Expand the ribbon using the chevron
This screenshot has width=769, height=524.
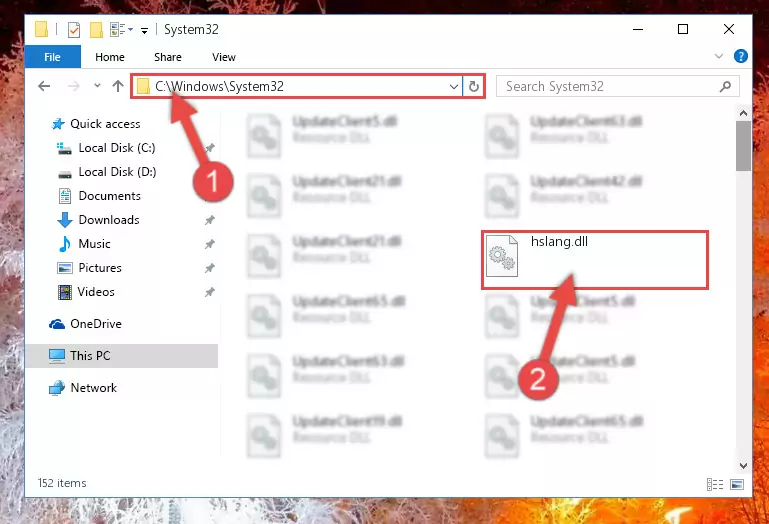pos(718,56)
